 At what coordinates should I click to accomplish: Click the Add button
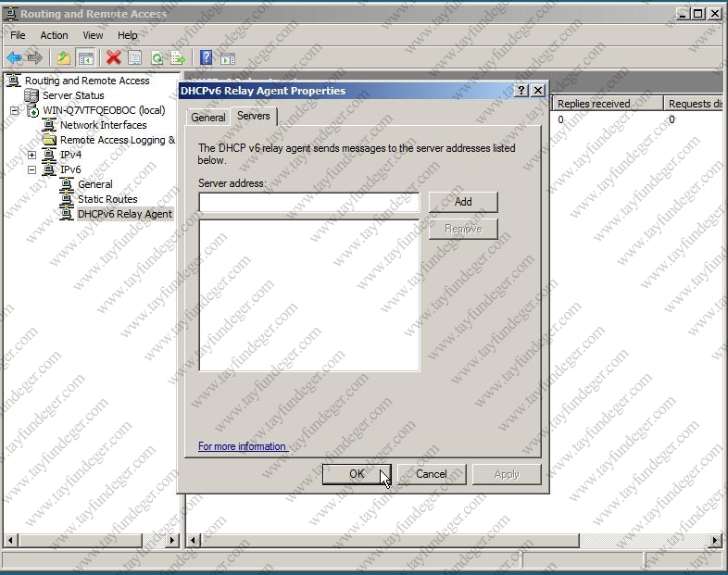463,202
